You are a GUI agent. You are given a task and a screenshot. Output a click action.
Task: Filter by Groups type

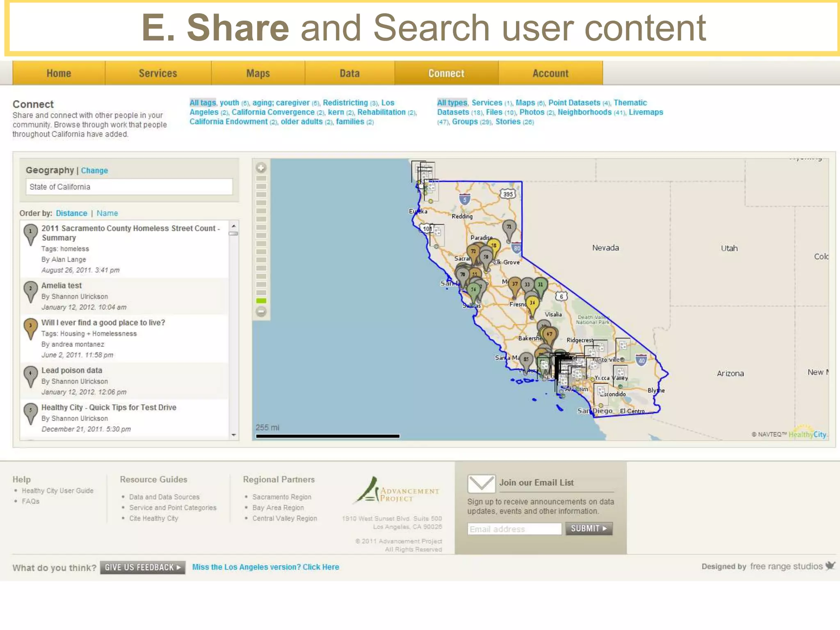(x=465, y=121)
